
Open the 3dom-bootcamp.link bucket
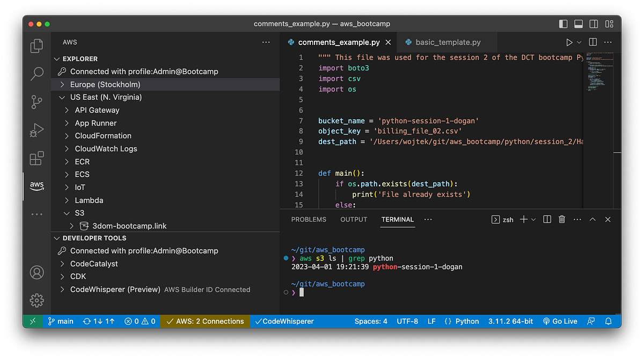coord(129,226)
